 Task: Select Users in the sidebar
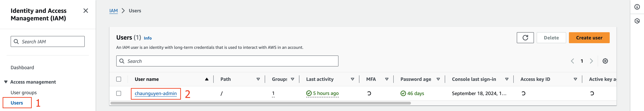point(17,103)
